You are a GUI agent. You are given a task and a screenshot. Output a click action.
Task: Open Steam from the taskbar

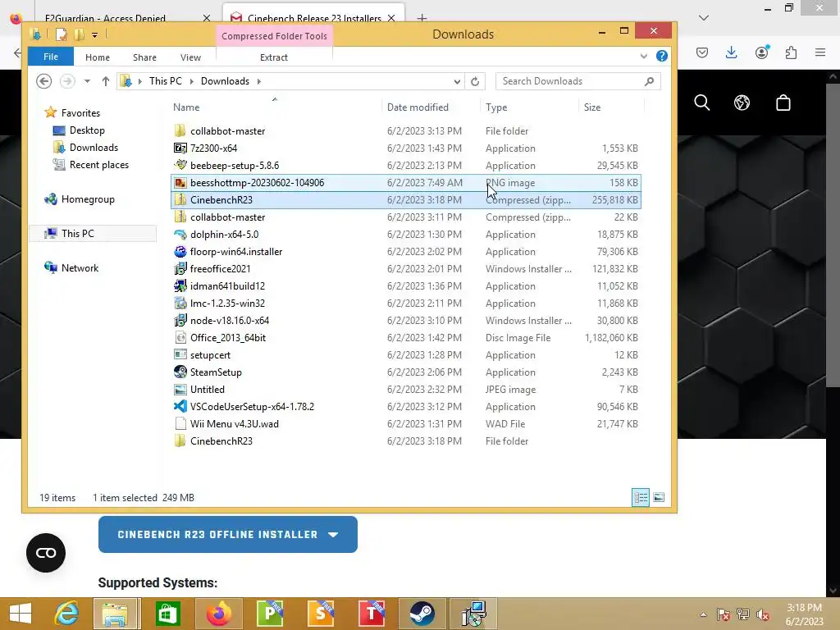coord(422,614)
